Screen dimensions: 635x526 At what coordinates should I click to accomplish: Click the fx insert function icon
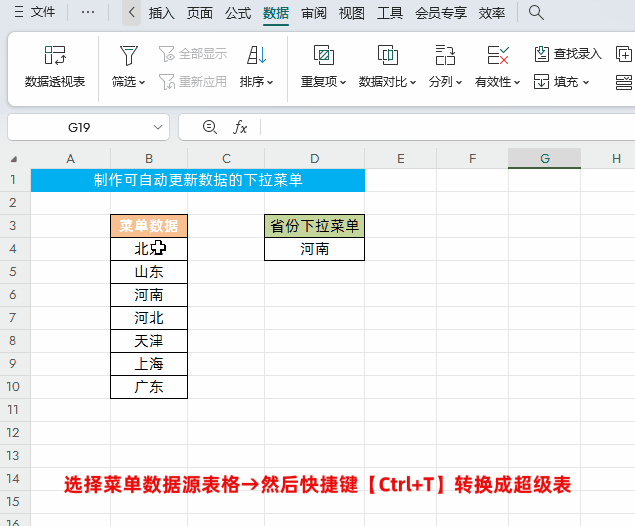click(x=240, y=127)
